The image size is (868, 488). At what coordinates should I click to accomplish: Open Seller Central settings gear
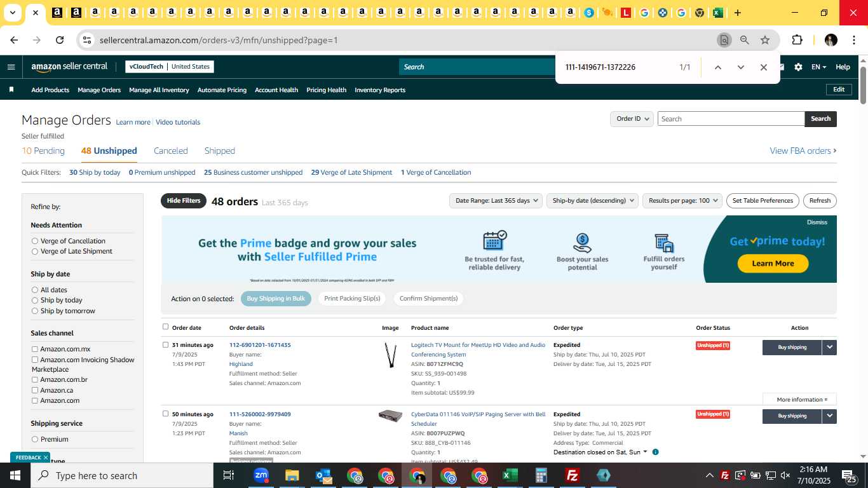798,67
